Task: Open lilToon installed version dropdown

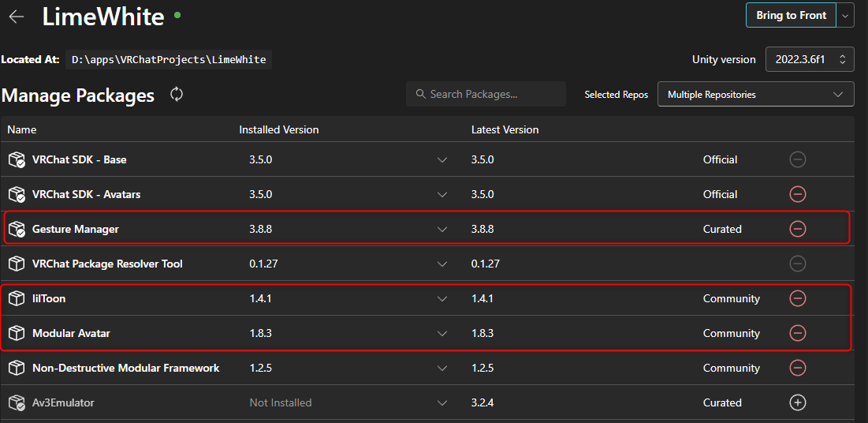Action: coord(442,298)
